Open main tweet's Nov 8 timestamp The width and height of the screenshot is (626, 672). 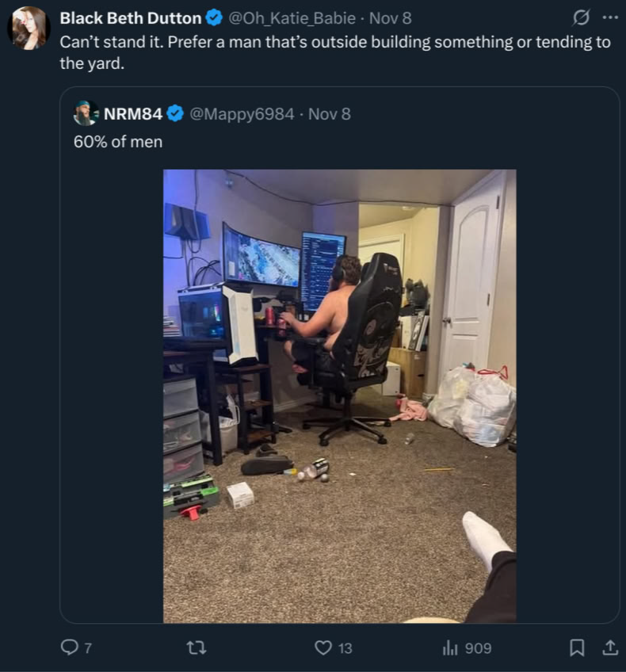point(391,18)
